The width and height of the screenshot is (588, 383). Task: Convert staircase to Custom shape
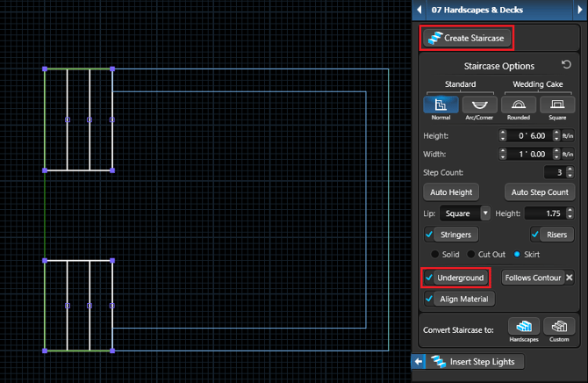559,330
